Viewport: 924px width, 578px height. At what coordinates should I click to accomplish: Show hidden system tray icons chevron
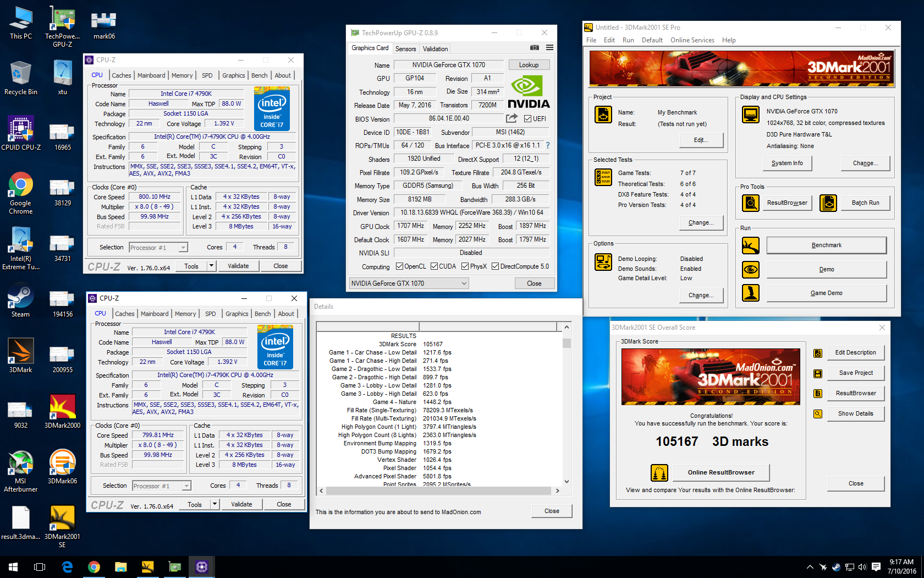(810, 567)
